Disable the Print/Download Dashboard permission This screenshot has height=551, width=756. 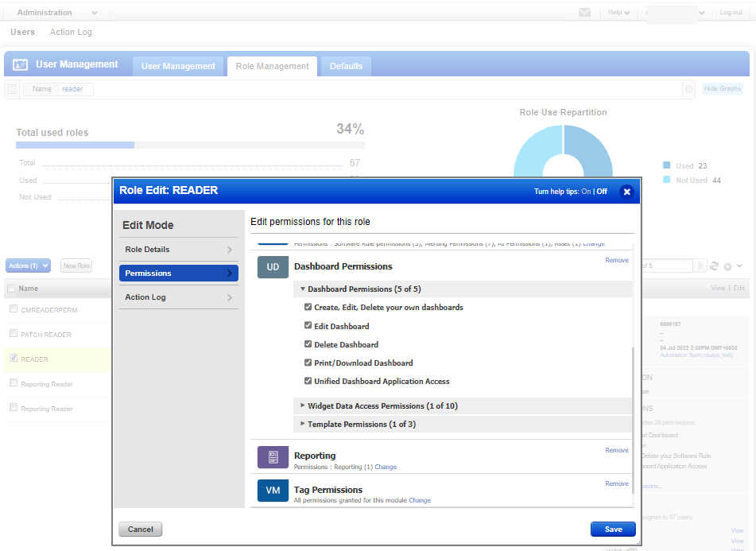pos(308,363)
